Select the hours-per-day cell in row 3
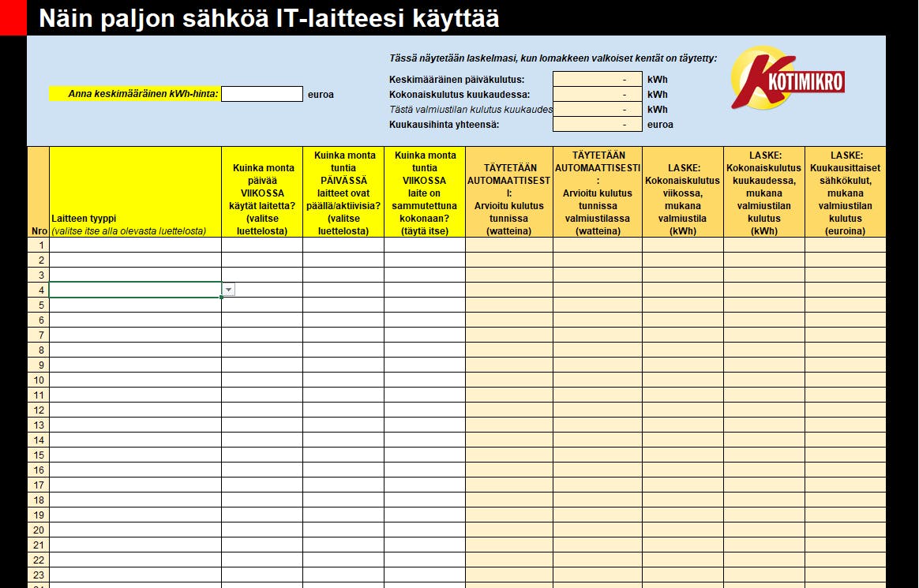919x588 pixels. pyautogui.click(x=343, y=275)
